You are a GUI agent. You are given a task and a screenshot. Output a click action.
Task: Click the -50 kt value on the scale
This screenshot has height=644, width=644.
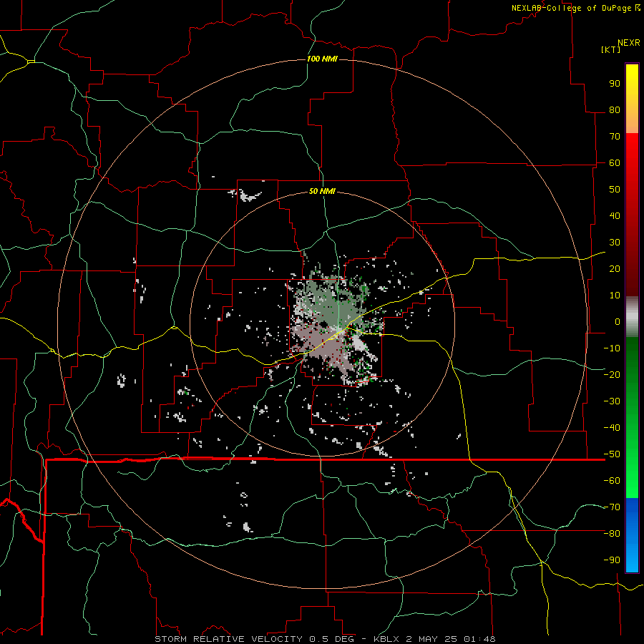612,454
